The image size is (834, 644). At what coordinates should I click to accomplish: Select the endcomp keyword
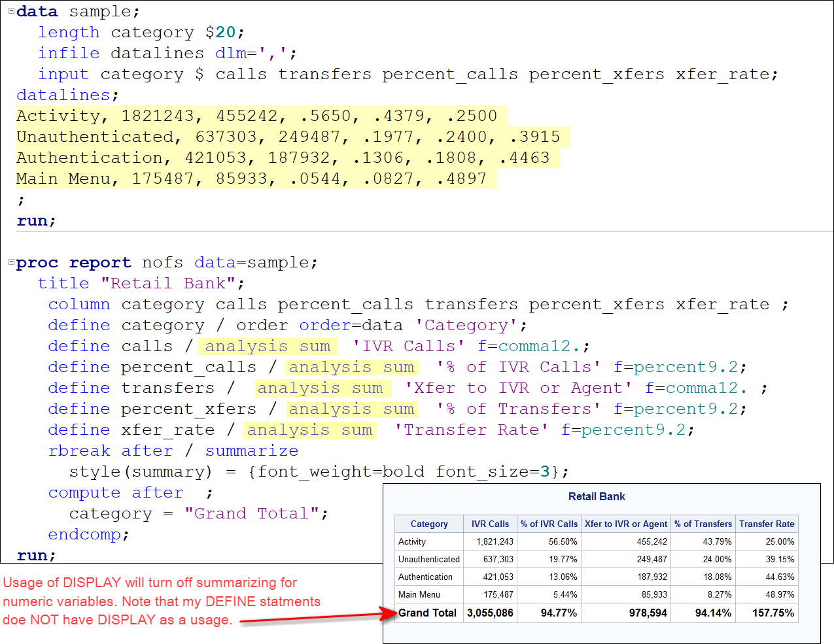(x=85, y=534)
